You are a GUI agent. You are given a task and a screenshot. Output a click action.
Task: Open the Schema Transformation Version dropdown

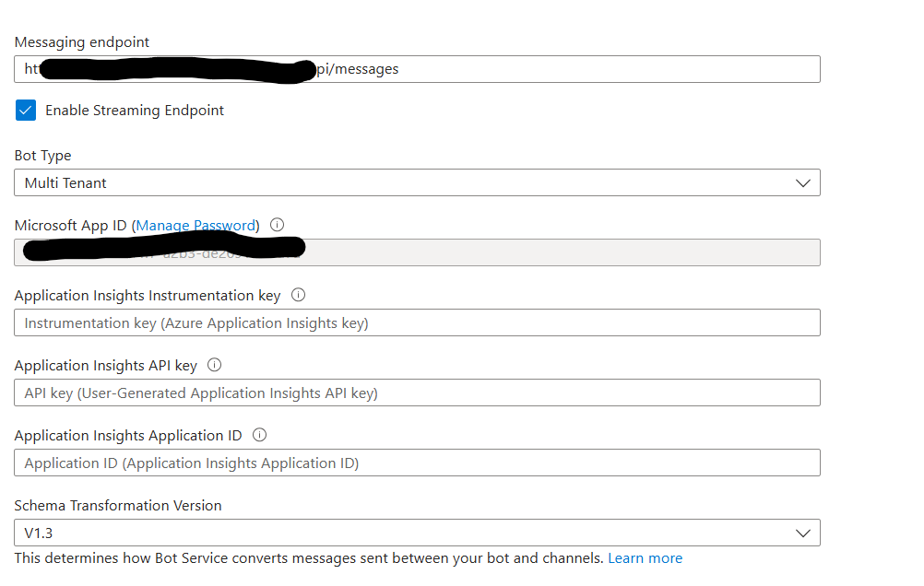point(415,533)
